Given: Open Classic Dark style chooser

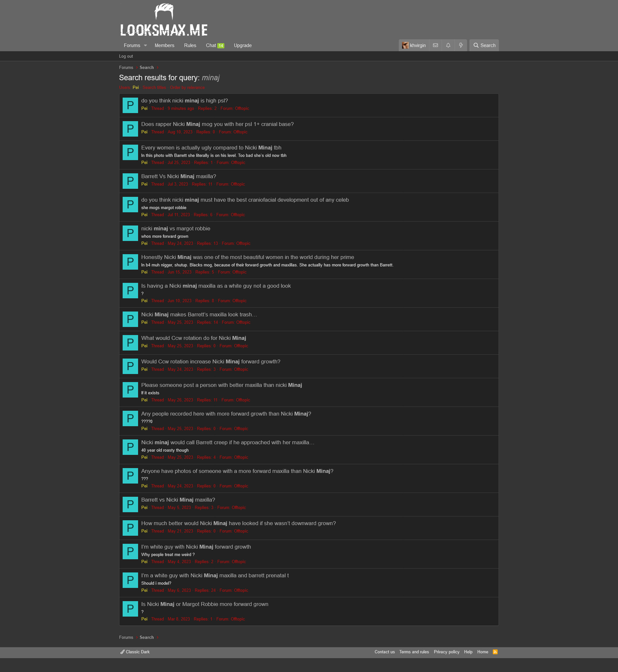Looking at the screenshot, I should pos(135,652).
